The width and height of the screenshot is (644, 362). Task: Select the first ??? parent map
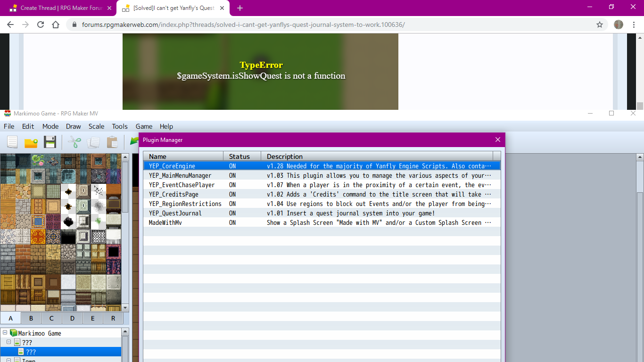coord(27,343)
